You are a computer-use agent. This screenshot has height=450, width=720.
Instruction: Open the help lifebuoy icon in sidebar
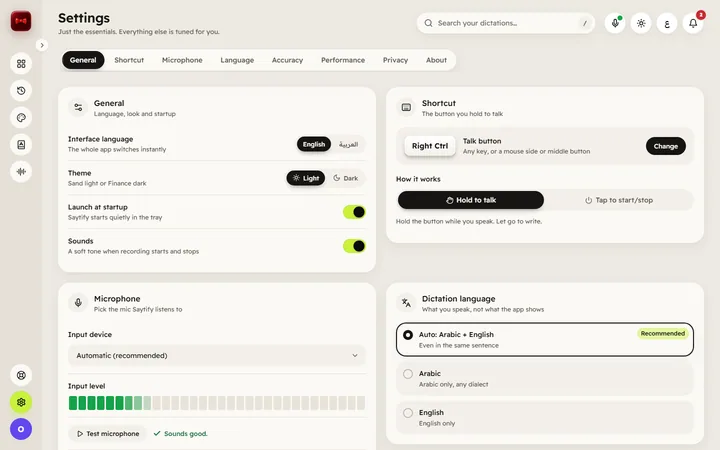coord(21,375)
